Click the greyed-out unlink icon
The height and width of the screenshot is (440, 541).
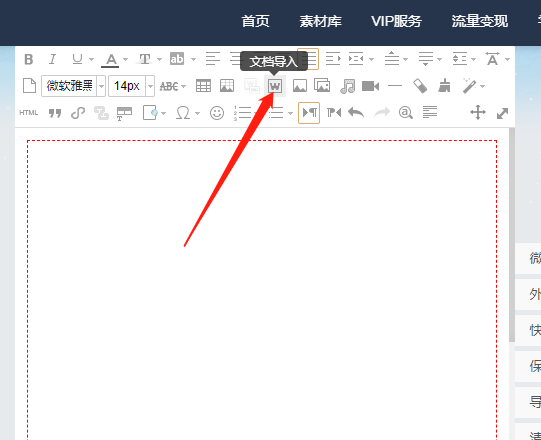coord(101,113)
